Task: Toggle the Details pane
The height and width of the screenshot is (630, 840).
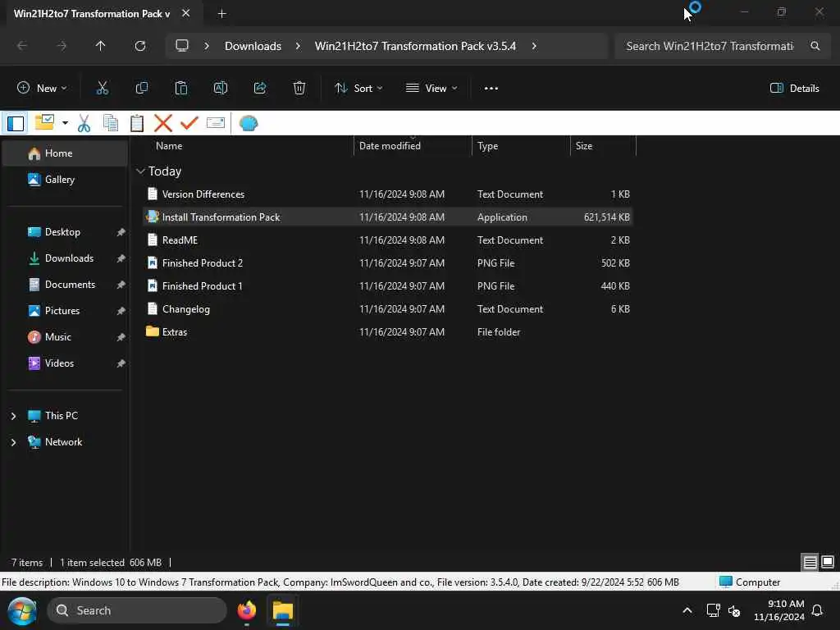Action: pos(794,89)
